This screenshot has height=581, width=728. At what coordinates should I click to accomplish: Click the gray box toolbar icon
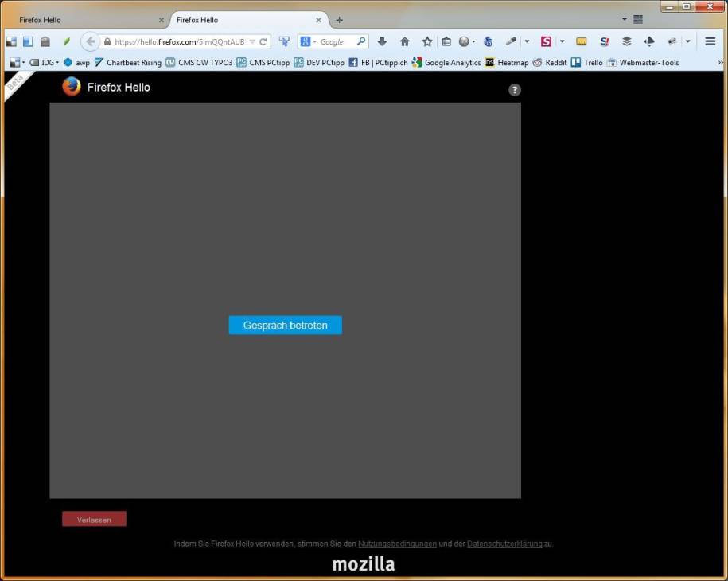click(45, 42)
